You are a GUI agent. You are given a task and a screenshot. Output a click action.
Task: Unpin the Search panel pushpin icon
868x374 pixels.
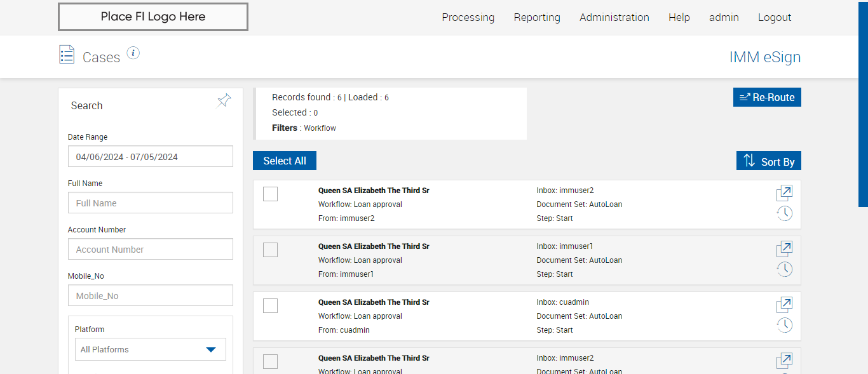[x=224, y=100]
